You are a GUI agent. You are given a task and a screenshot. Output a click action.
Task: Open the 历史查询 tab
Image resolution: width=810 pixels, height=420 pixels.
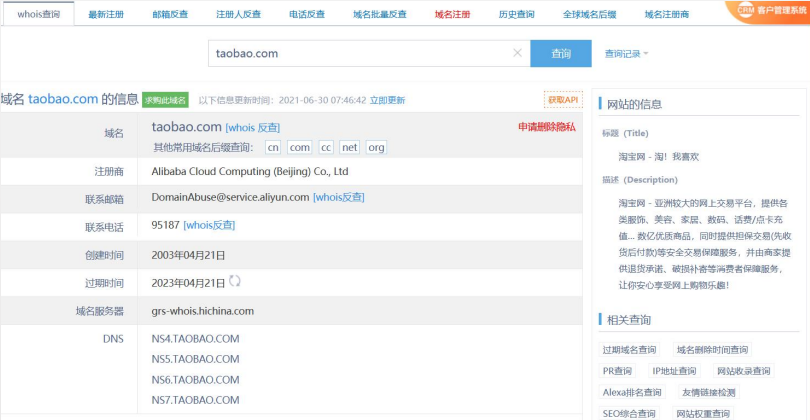tap(517, 14)
